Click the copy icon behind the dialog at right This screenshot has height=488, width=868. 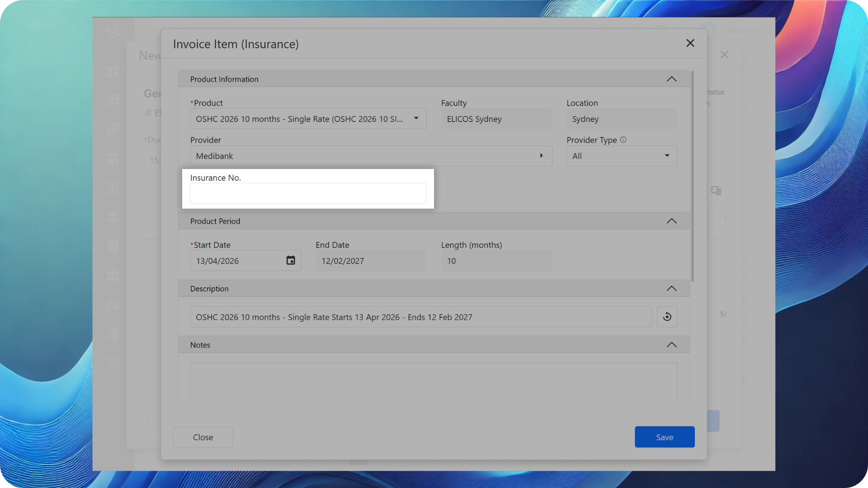(716, 191)
